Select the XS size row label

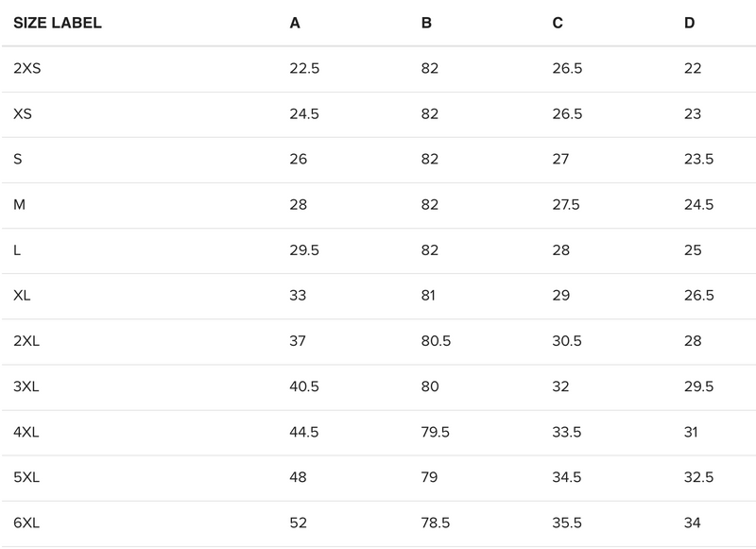click(23, 114)
